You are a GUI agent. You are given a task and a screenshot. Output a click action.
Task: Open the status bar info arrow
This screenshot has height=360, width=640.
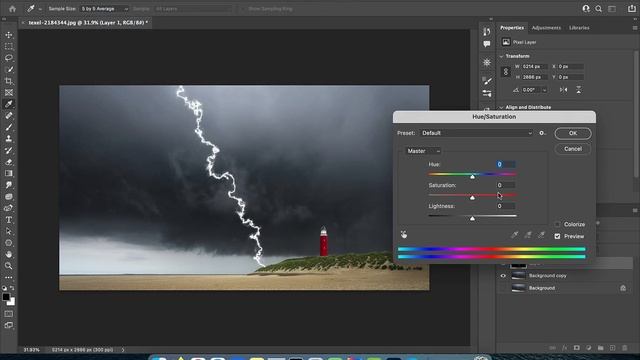[123, 350]
